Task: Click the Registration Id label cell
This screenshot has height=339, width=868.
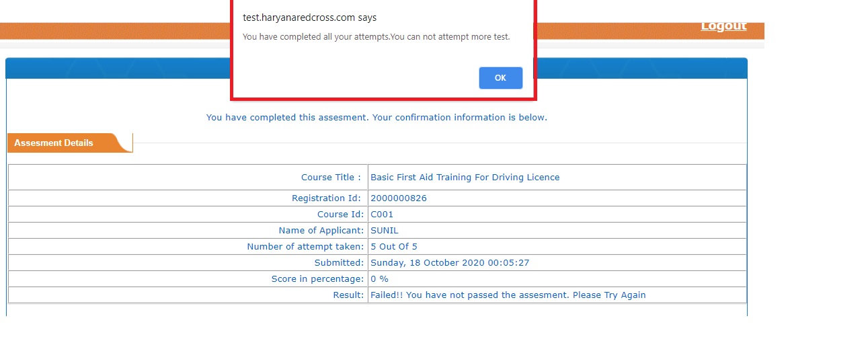Action: coord(188,198)
